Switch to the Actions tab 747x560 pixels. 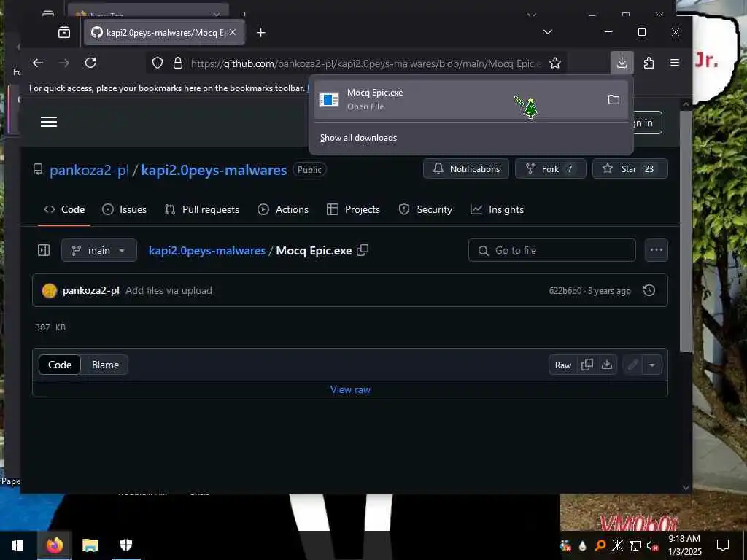coord(283,209)
